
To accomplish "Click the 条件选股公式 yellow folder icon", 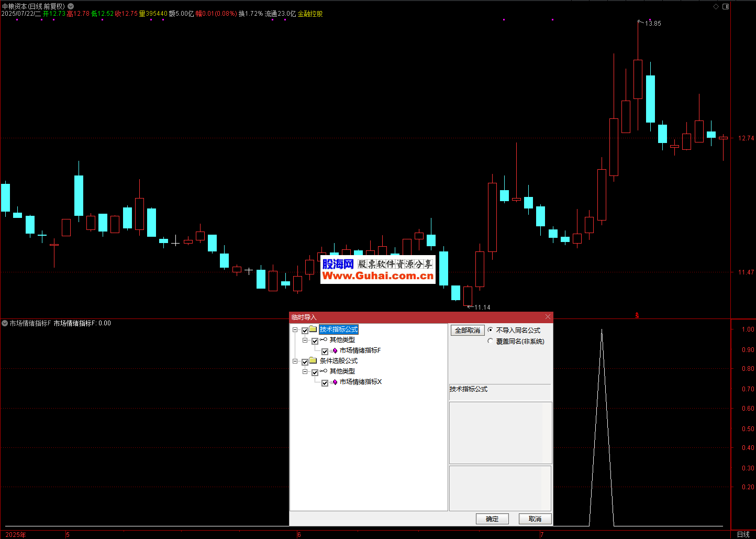I will 313,361.
